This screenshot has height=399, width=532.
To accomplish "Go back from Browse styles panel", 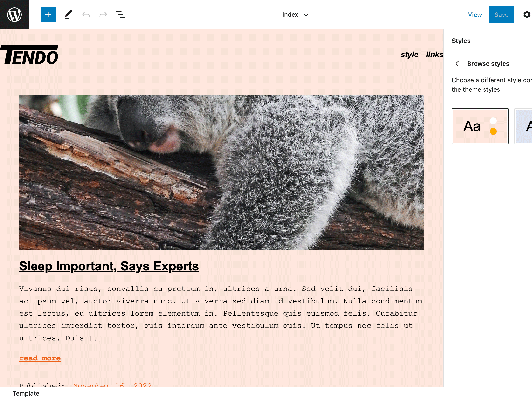I will tap(457, 64).
